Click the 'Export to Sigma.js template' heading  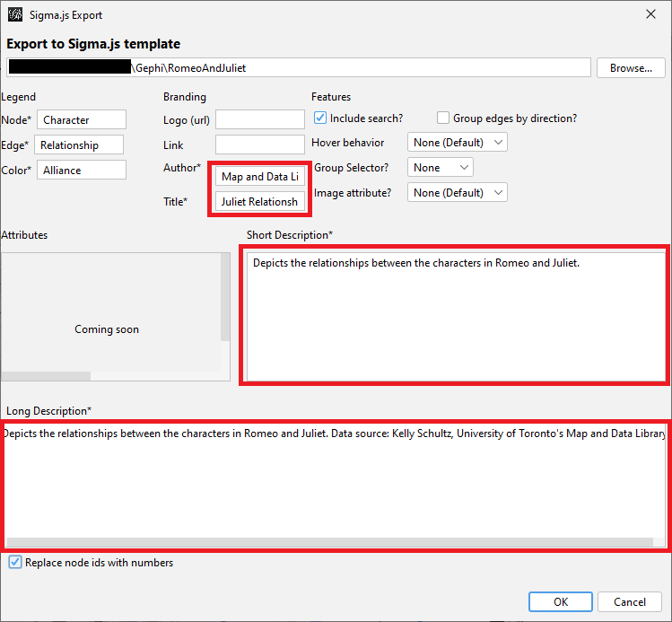93,44
